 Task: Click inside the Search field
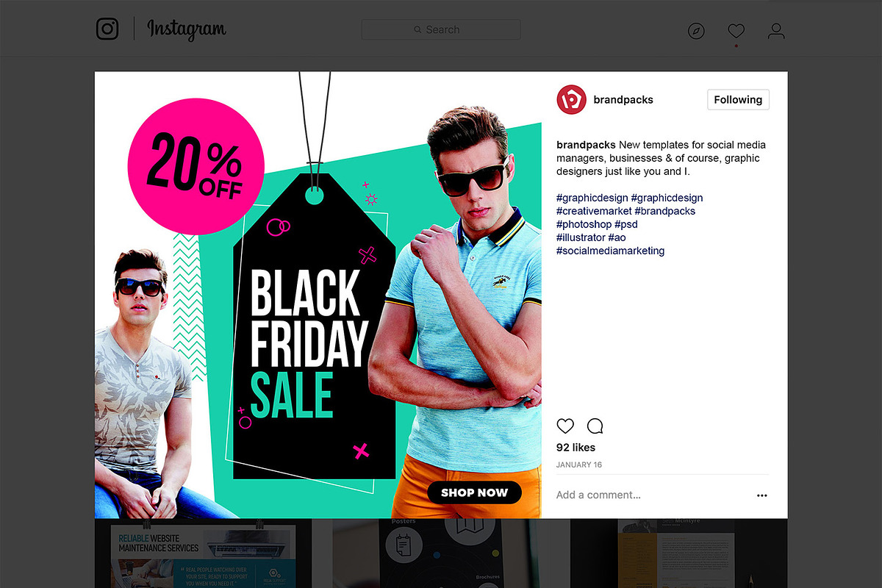pos(441,29)
